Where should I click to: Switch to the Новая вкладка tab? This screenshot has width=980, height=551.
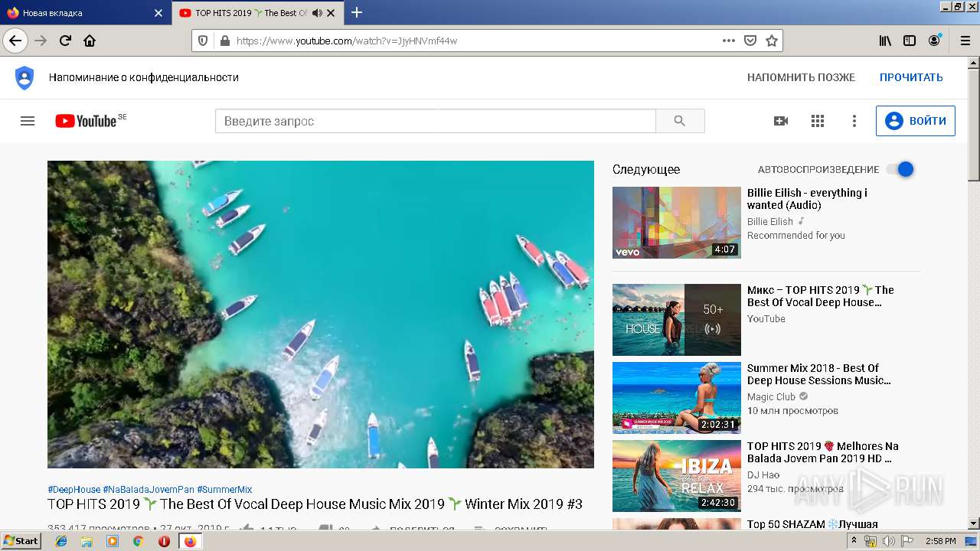point(84,13)
